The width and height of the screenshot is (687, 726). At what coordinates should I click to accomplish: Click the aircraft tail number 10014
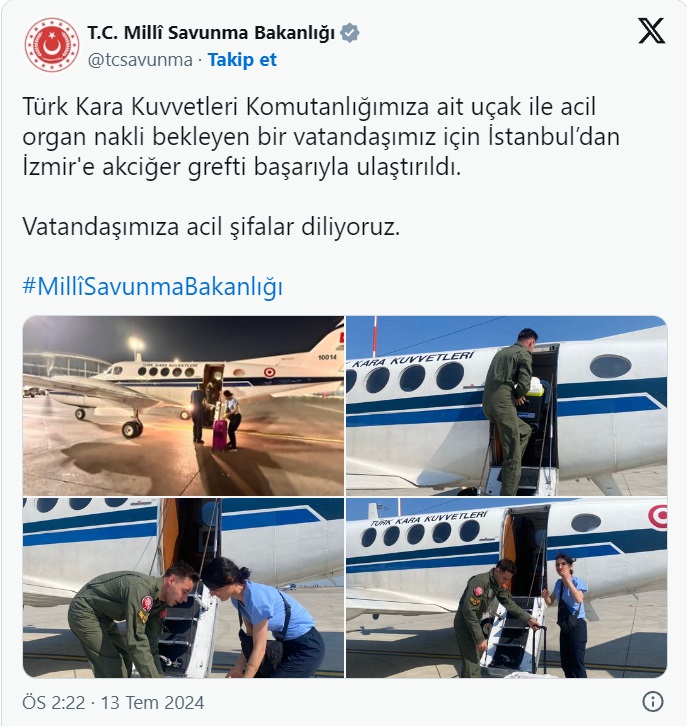[327, 357]
